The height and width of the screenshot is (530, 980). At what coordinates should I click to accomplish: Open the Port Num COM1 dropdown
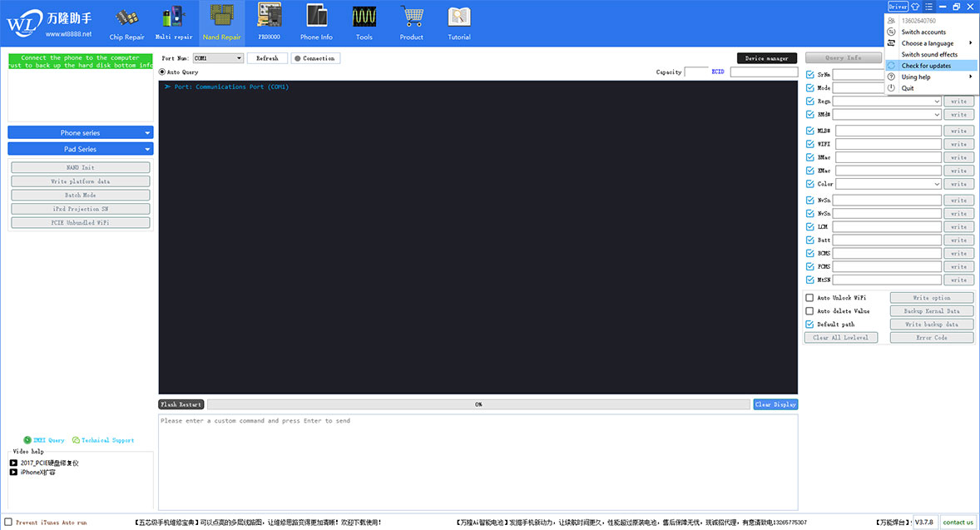click(x=218, y=58)
